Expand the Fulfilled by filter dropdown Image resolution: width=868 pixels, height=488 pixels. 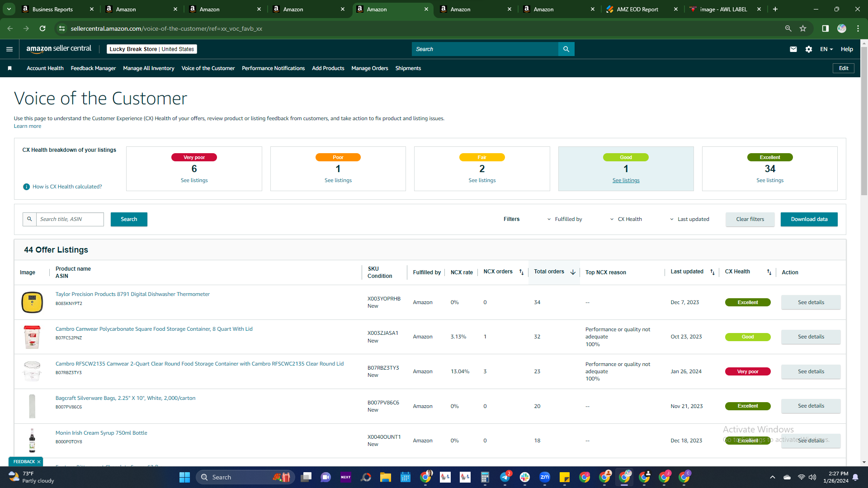pyautogui.click(x=565, y=219)
